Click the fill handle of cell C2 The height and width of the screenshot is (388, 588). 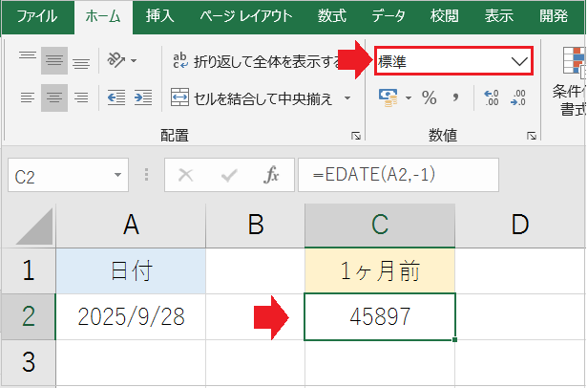(x=455, y=339)
